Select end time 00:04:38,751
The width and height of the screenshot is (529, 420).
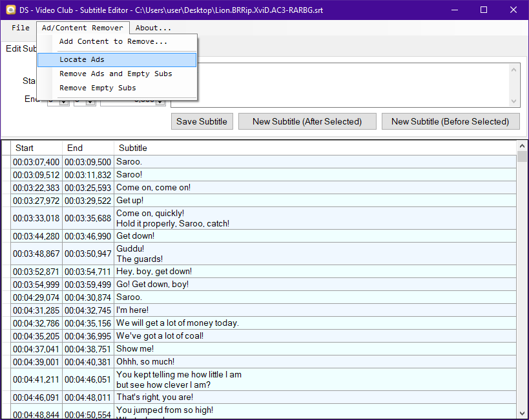[x=88, y=349]
